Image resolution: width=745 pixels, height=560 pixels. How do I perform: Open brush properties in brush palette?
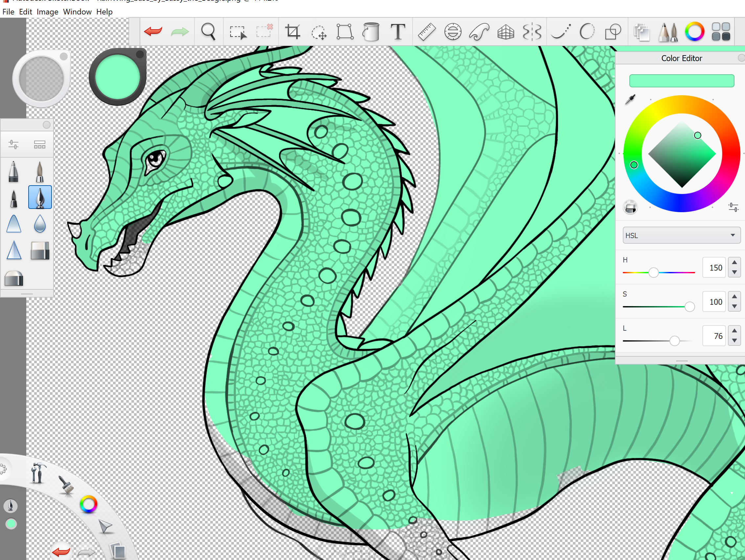click(13, 145)
